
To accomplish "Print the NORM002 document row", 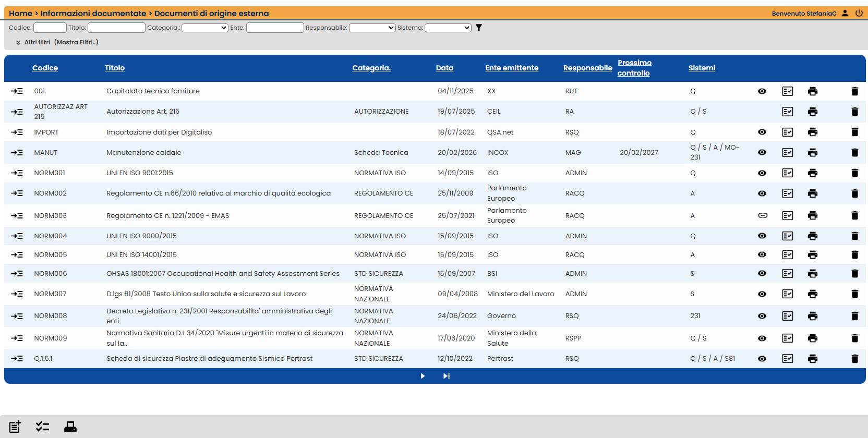I will pyautogui.click(x=813, y=193).
